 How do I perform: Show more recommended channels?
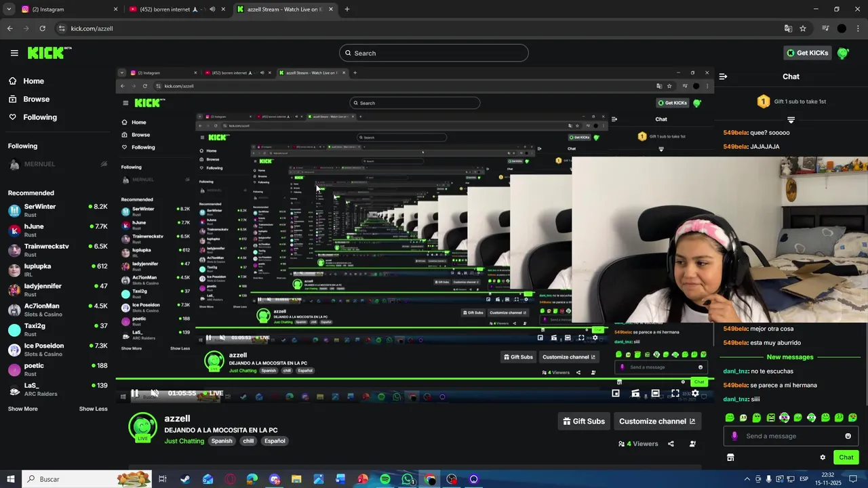[22, 409]
